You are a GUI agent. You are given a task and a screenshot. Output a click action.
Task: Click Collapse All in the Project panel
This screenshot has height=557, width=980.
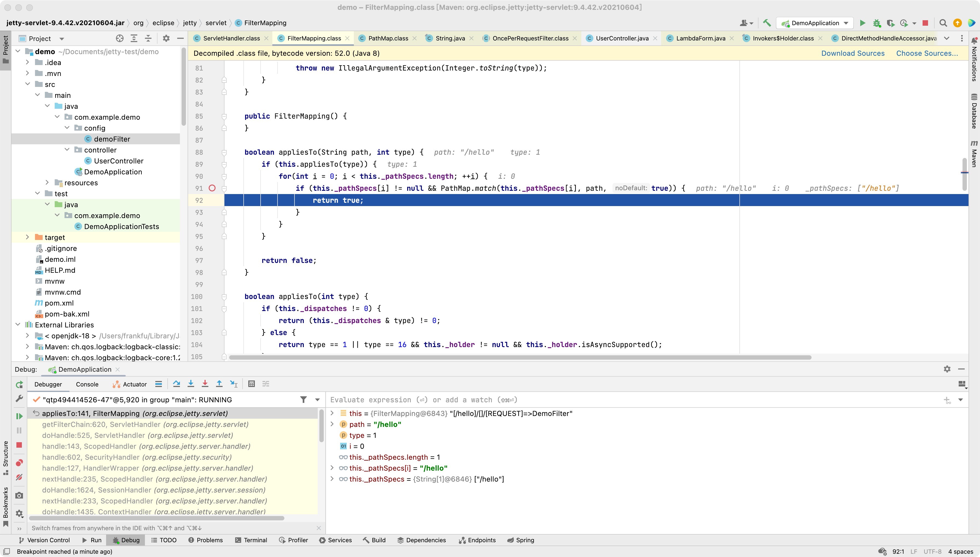click(148, 38)
